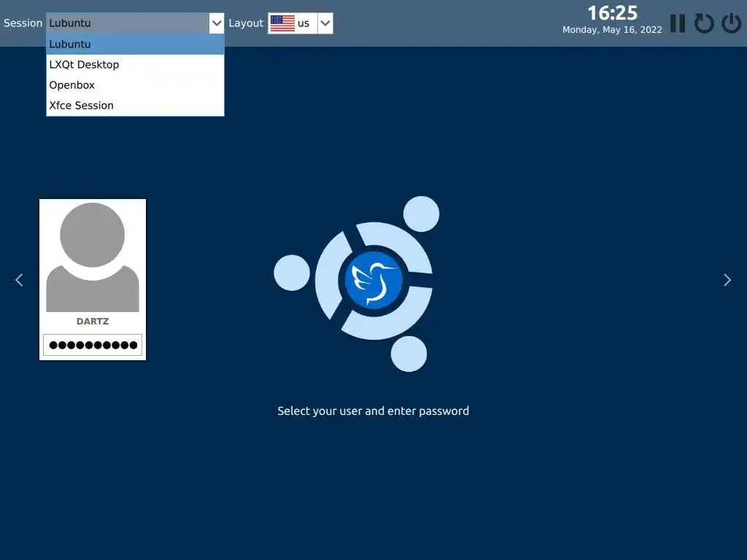Click the "us" layout text

point(303,23)
